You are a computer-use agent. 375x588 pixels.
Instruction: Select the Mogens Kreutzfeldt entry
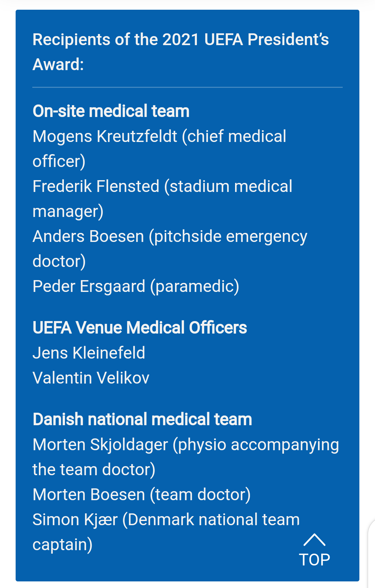159,149
